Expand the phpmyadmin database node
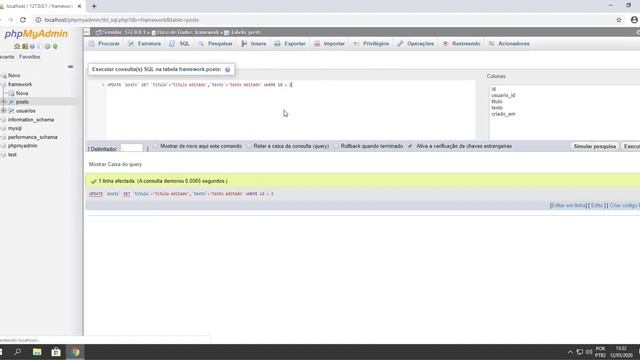The height and width of the screenshot is (360, 640). tap(3, 146)
